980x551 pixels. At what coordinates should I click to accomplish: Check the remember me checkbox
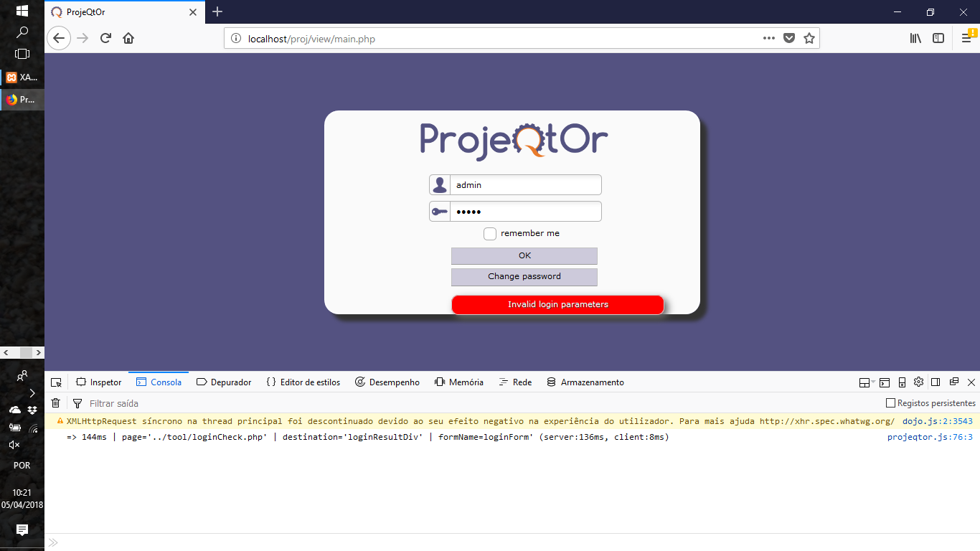pyautogui.click(x=490, y=234)
